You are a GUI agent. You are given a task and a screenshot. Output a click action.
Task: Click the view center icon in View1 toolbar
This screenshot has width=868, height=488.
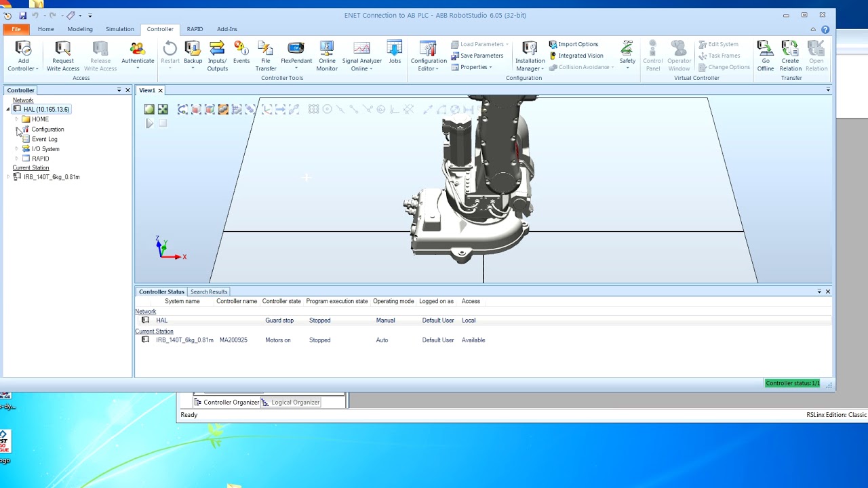[163, 109]
